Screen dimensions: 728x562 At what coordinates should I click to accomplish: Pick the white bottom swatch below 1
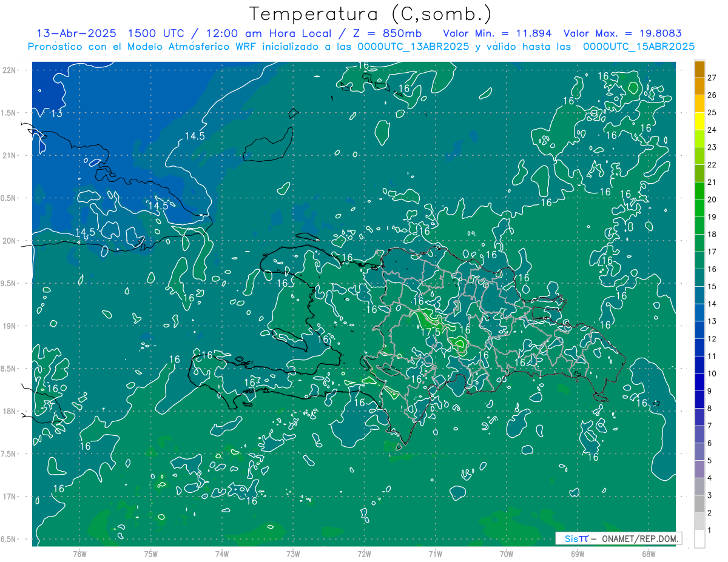click(x=700, y=539)
